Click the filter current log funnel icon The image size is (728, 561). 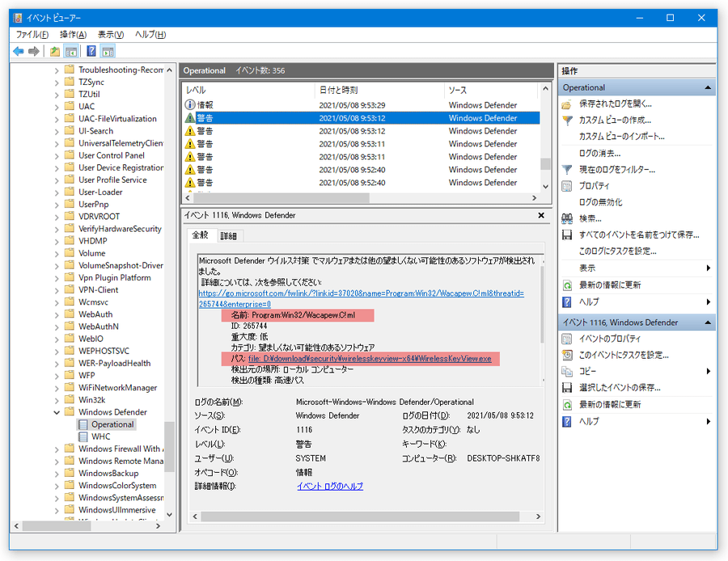[567, 170]
